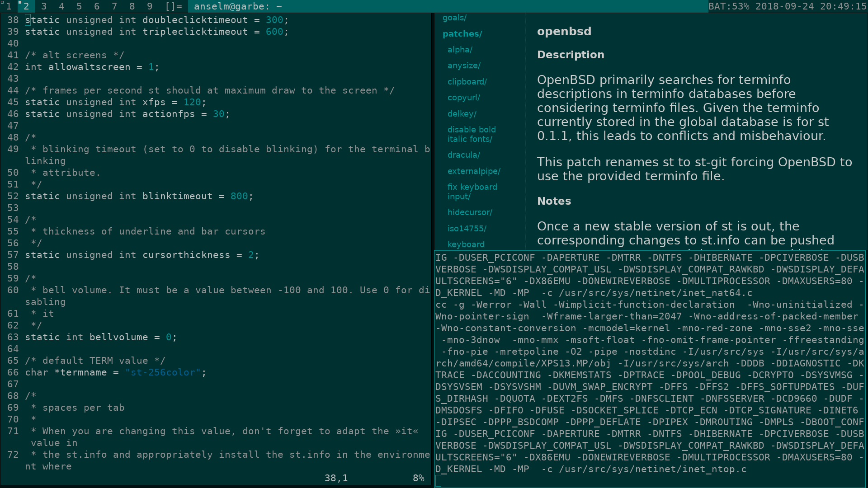Click the terminal cursor prompt in the build window
868x488 pixels.
(x=438, y=481)
